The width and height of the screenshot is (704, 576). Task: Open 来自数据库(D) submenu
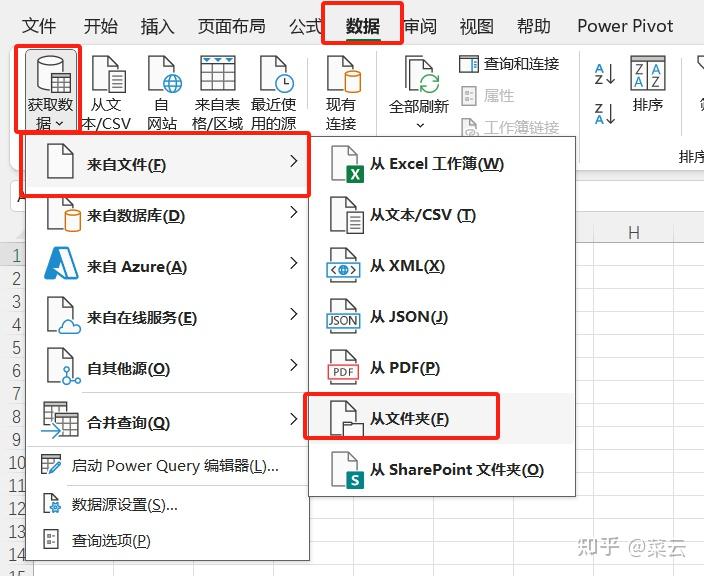167,215
